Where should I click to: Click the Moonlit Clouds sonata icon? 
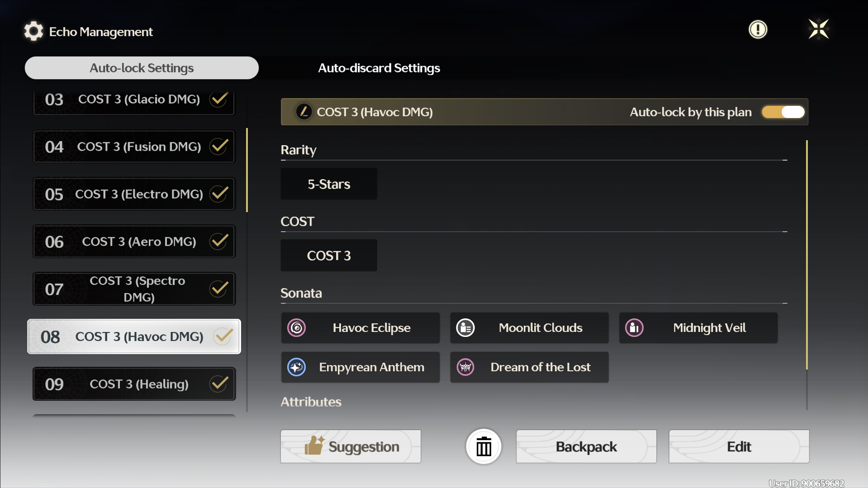point(465,328)
